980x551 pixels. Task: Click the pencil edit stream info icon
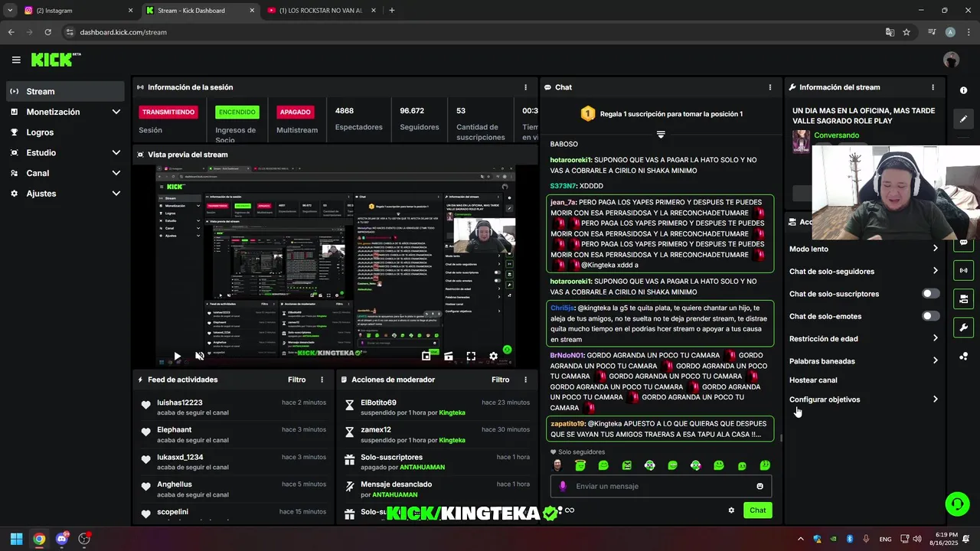click(x=963, y=119)
